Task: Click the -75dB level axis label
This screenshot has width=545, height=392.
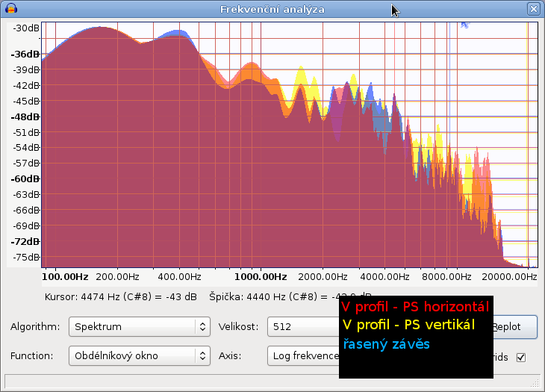Action: 26,257
